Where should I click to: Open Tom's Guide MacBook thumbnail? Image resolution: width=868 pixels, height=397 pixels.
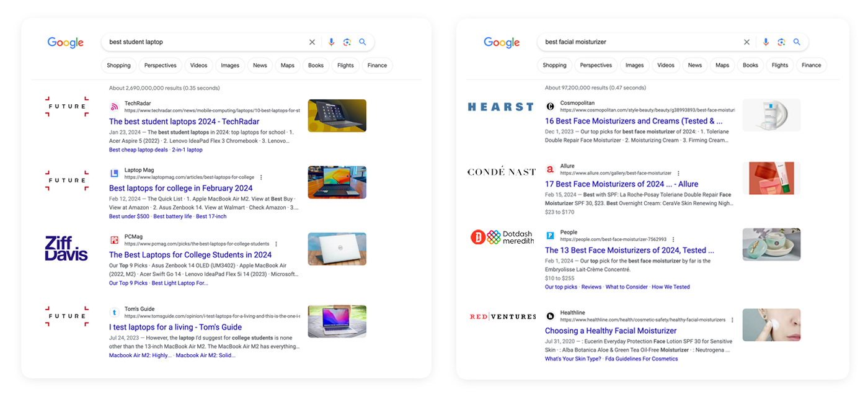337,321
